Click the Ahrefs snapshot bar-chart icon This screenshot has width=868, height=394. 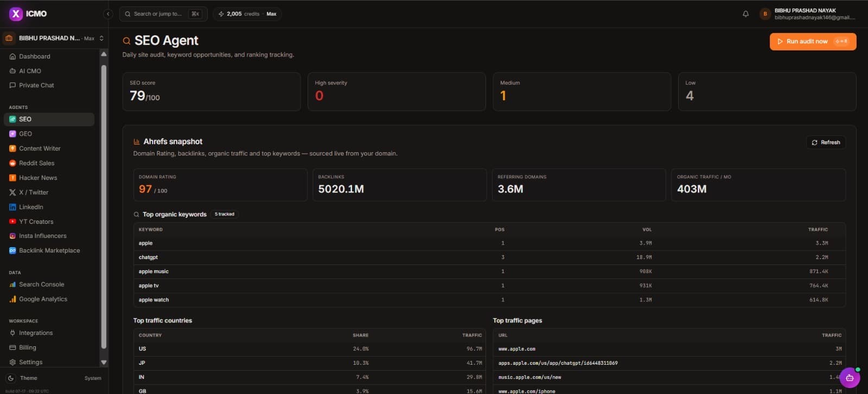[137, 141]
